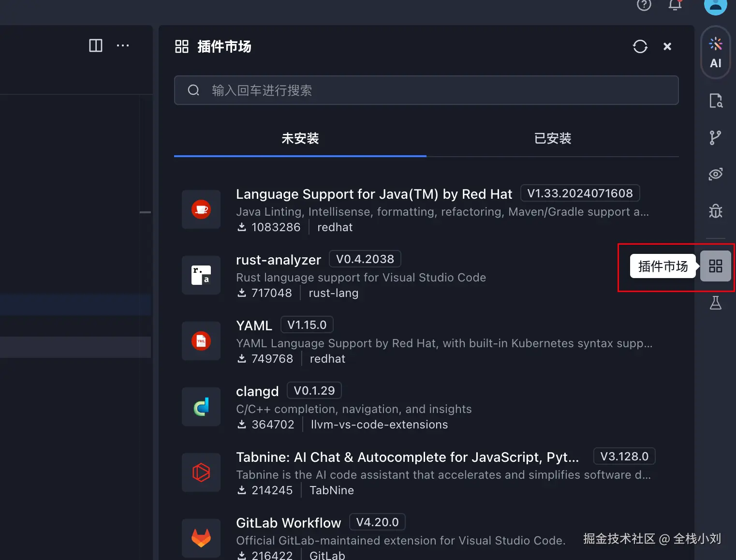Click redhat publisher under YAML plugin

(x=328, y=359)
